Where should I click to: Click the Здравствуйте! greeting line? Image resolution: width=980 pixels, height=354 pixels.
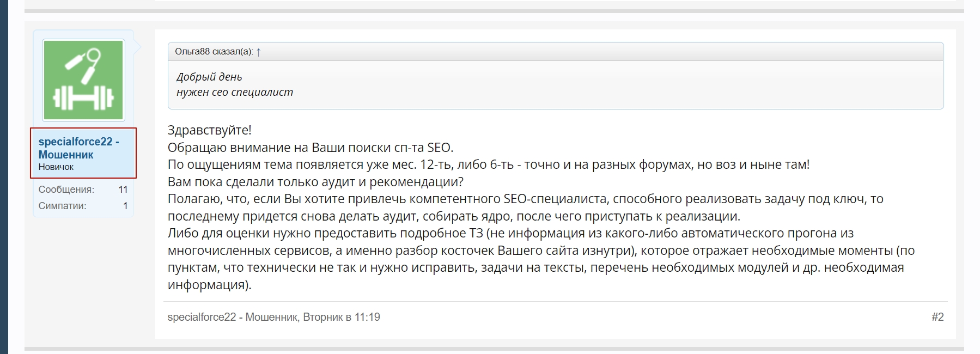tap(209, 130)
